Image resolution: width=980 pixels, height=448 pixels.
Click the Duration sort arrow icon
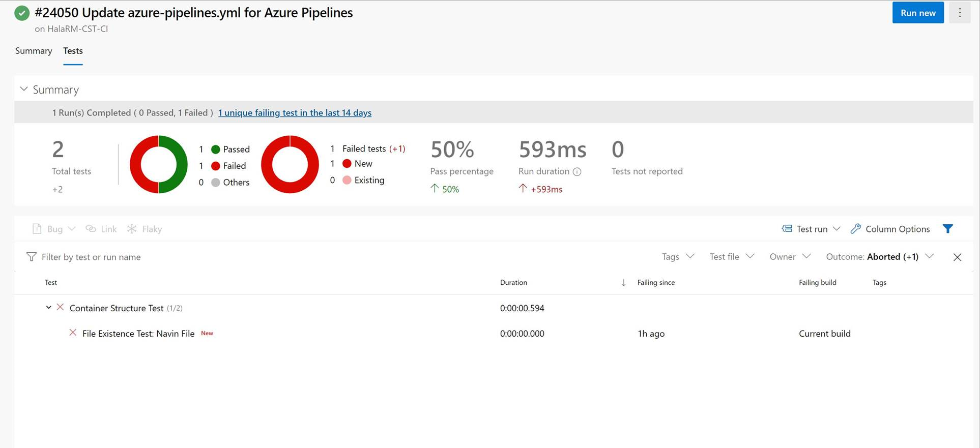click(623, 283)
